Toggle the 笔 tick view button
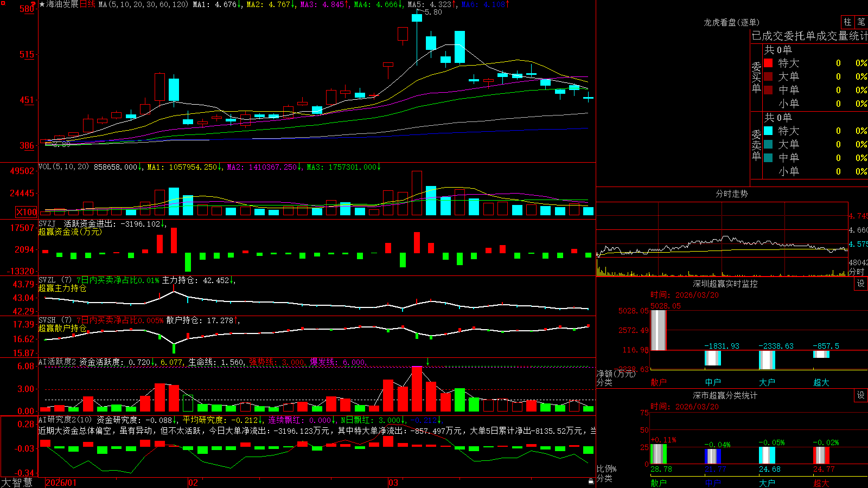Viewport: 868px width, 488px height. (861, 22)
